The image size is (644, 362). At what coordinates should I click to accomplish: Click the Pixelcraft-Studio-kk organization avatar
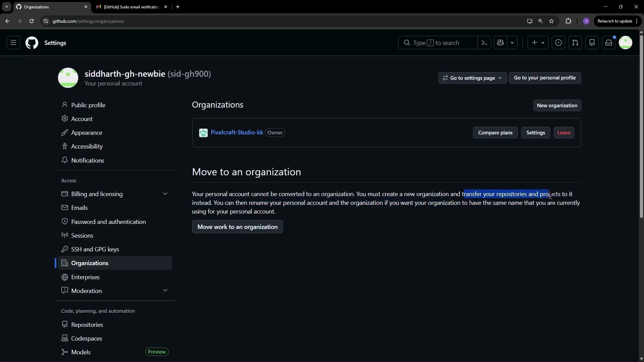point(203,133)
